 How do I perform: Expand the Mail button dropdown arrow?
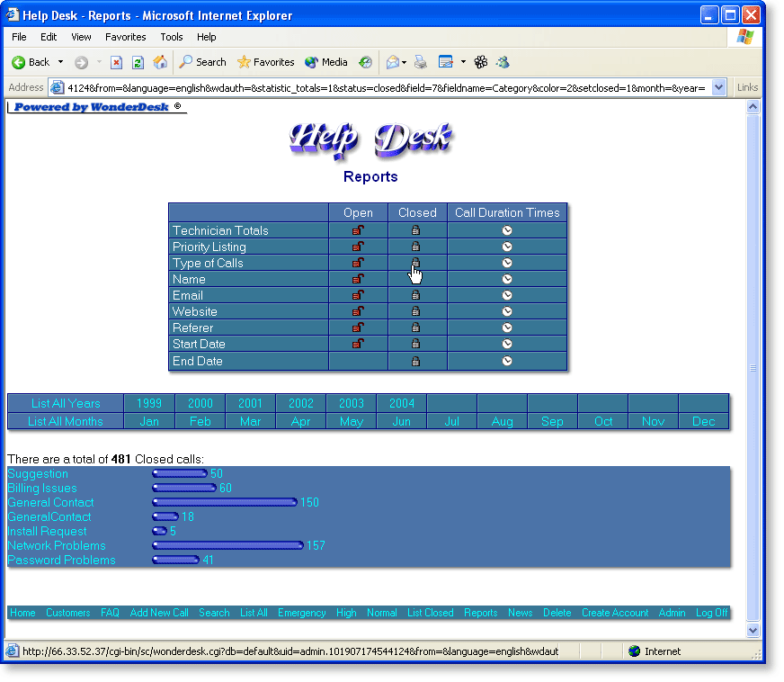(x=404, y=63)
